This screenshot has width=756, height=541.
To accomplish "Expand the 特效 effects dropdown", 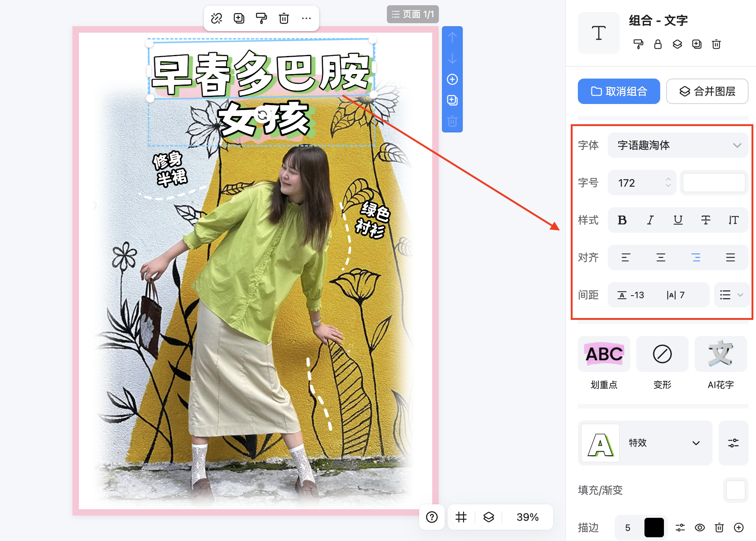I will [696, 443].
